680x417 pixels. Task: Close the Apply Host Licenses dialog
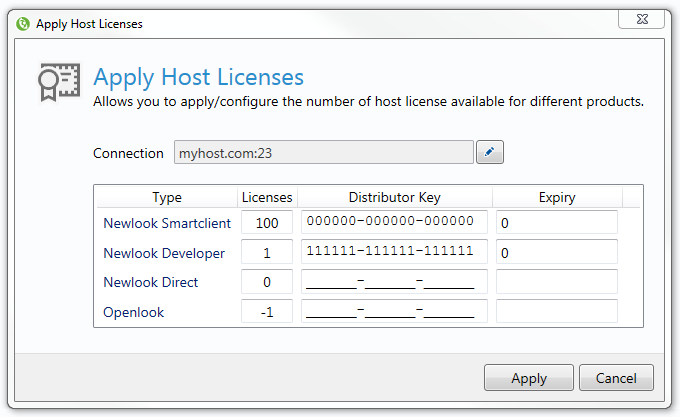[x=641, y=19]
